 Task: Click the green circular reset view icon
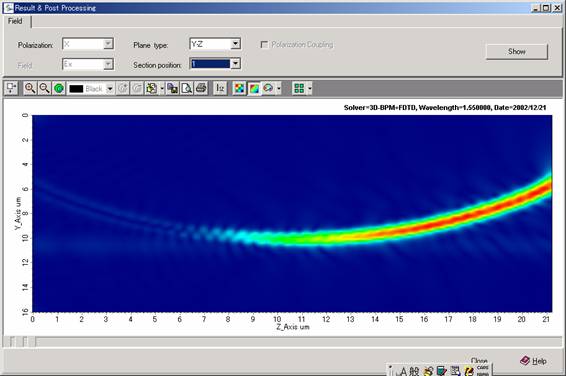[x=59, y=88]
